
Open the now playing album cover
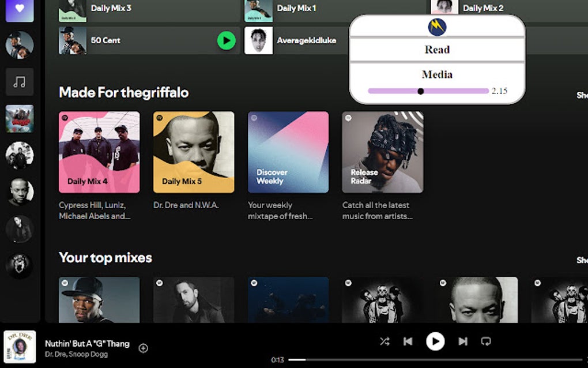click(20, 347)
